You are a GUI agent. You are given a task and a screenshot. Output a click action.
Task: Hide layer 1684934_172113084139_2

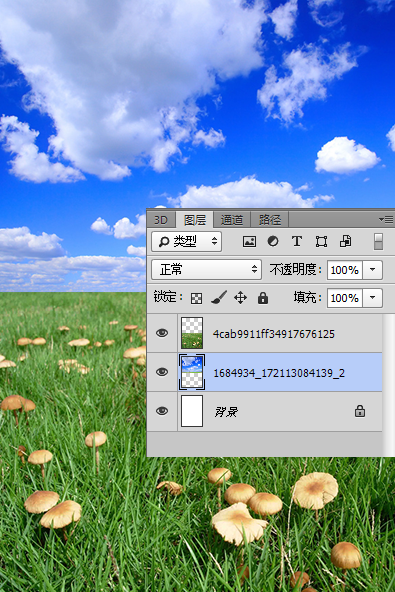pos(162,372)
